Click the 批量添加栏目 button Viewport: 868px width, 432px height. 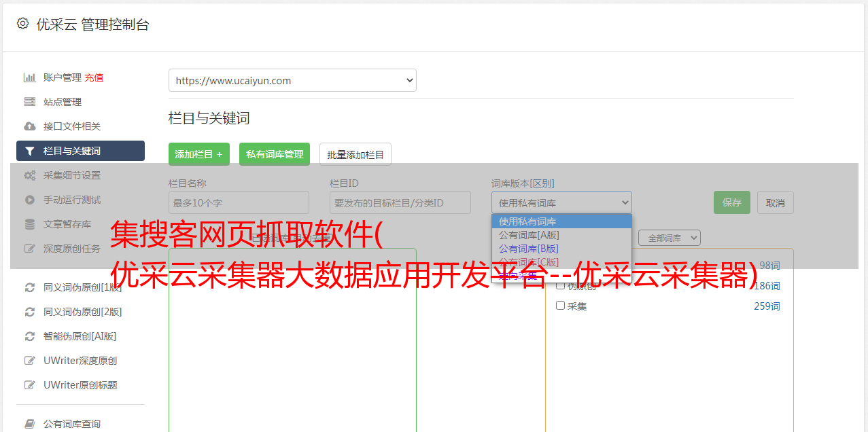click(x=355, y=154)
